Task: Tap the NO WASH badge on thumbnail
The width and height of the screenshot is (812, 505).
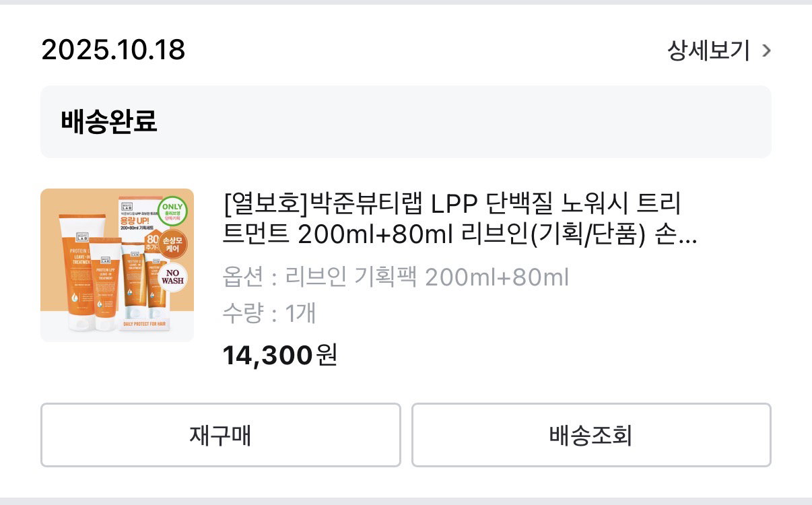Action: [x=172, y=277]
